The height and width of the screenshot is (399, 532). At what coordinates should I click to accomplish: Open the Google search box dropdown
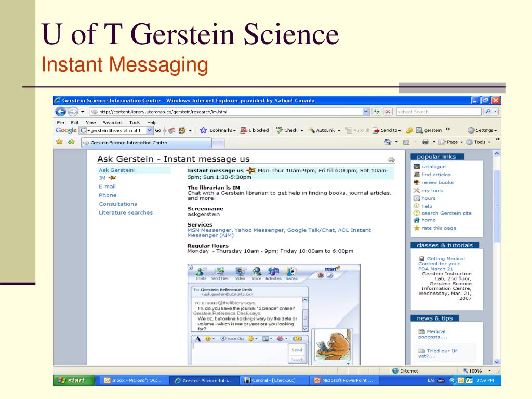click(x=149, y=130)
